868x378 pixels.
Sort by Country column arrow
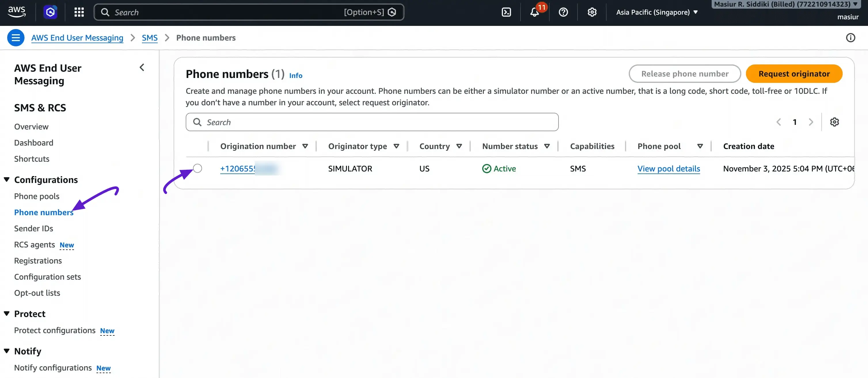(459, 146)
